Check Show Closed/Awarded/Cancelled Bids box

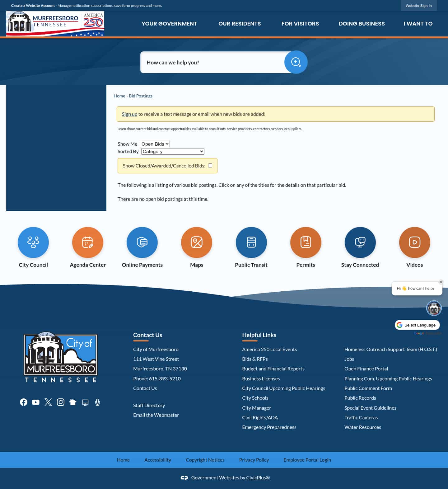(210, 166)
